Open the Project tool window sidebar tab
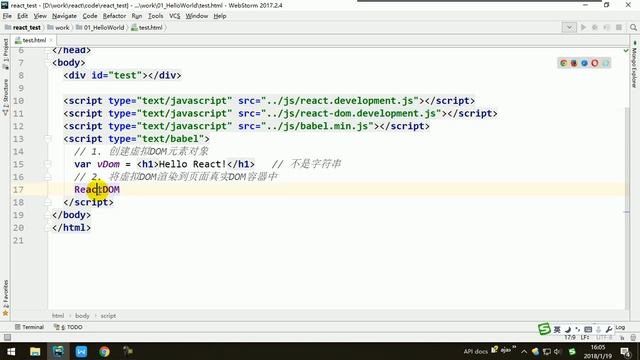The height and width of the screenshot is (360, 640). pos(5,53)
